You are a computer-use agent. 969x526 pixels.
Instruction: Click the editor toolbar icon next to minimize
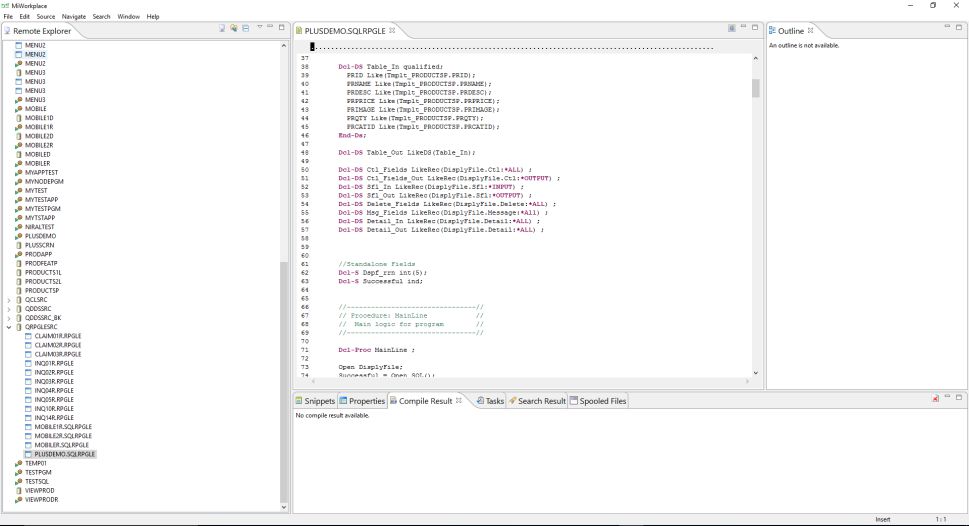coord(732,28)
